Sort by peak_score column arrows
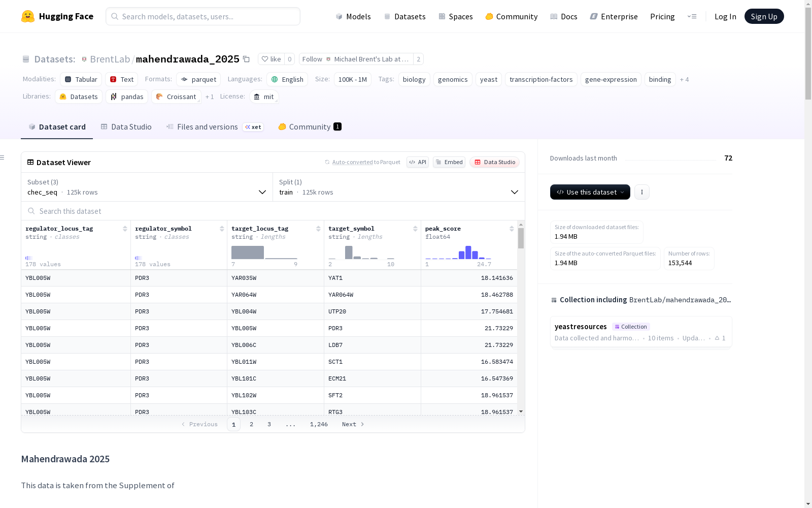Screen dimensions: 812x508 click(x=512, y=229)
